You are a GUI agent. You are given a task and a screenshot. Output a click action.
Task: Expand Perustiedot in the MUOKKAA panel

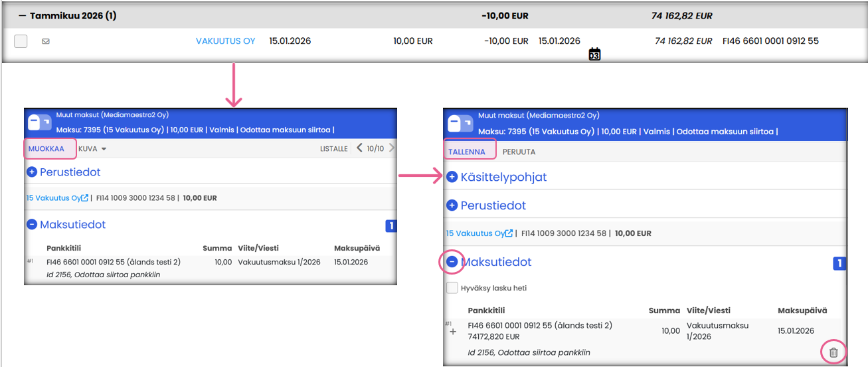point(32,172)
